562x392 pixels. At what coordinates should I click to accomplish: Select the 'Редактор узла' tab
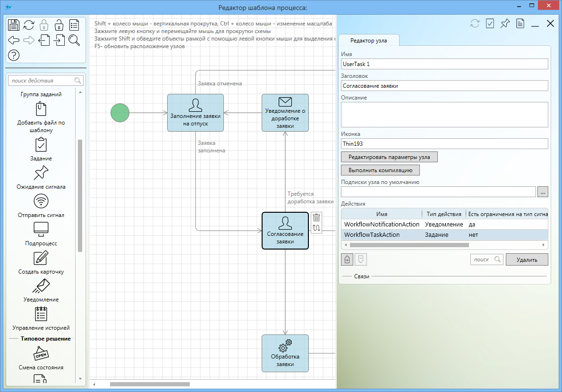369,41
